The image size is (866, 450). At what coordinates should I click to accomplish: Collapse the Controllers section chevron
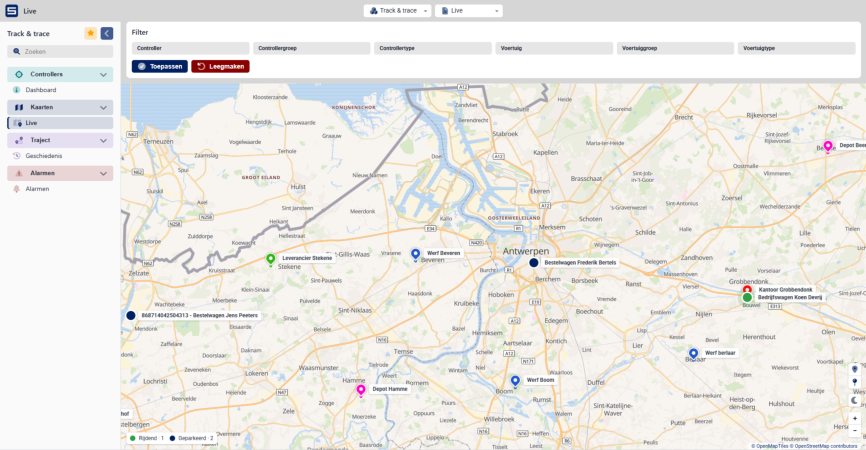tap(103, 75)
